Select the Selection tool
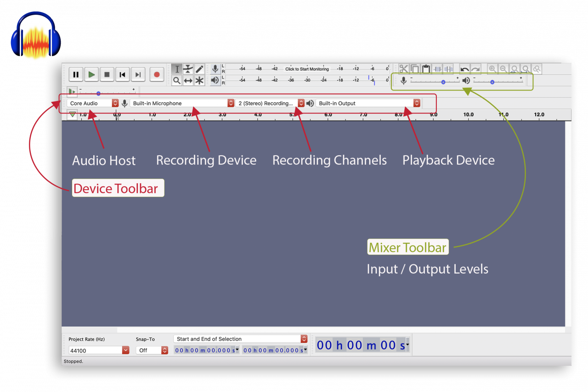588x392 pixels. [177, 68]
